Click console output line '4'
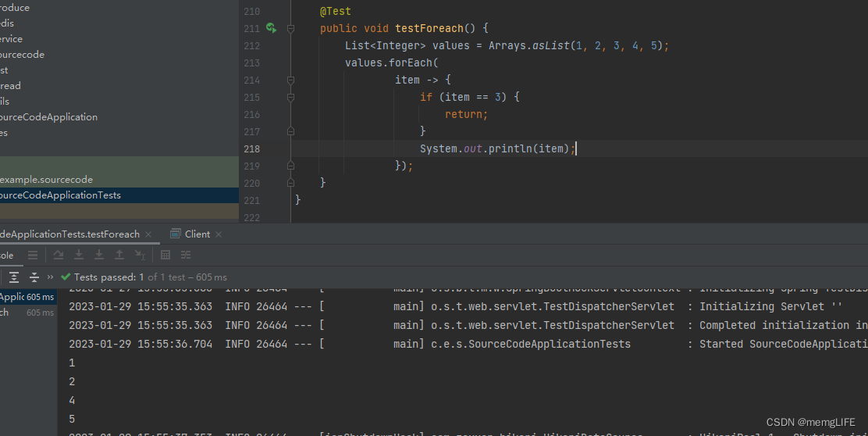 click(x=72, y=401)
